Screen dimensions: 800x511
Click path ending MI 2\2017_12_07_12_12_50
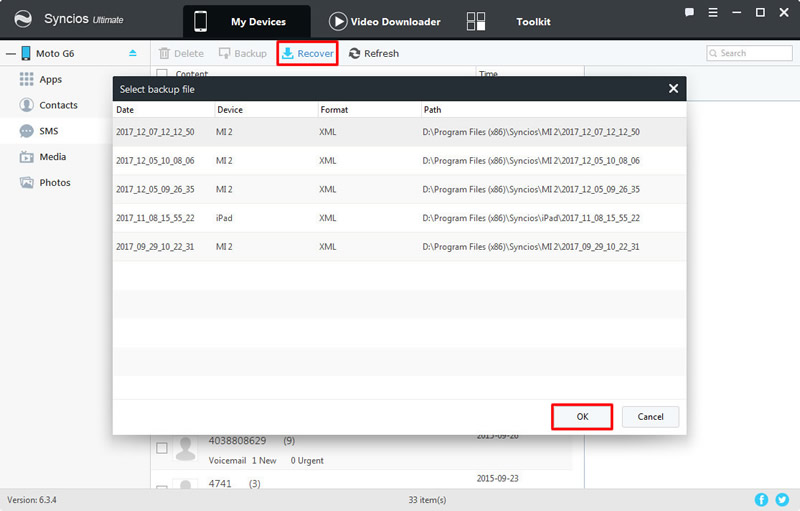pos(531,132)
